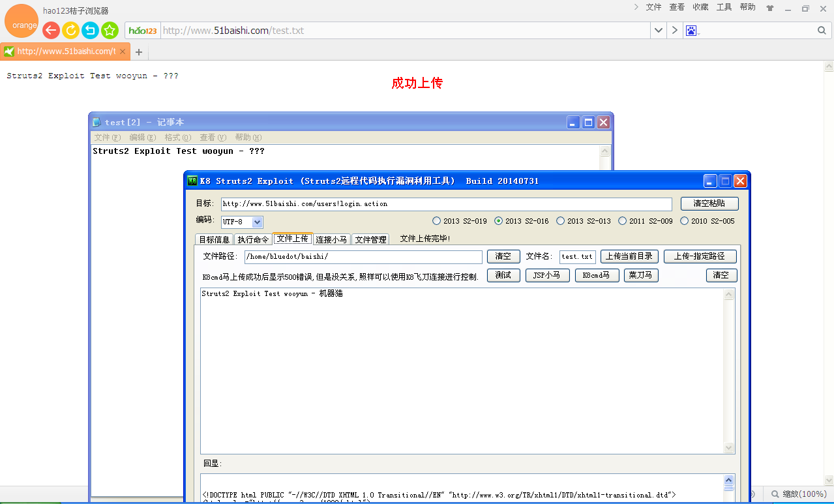Click the Baidu search box in browser

(x=756, y=31)
